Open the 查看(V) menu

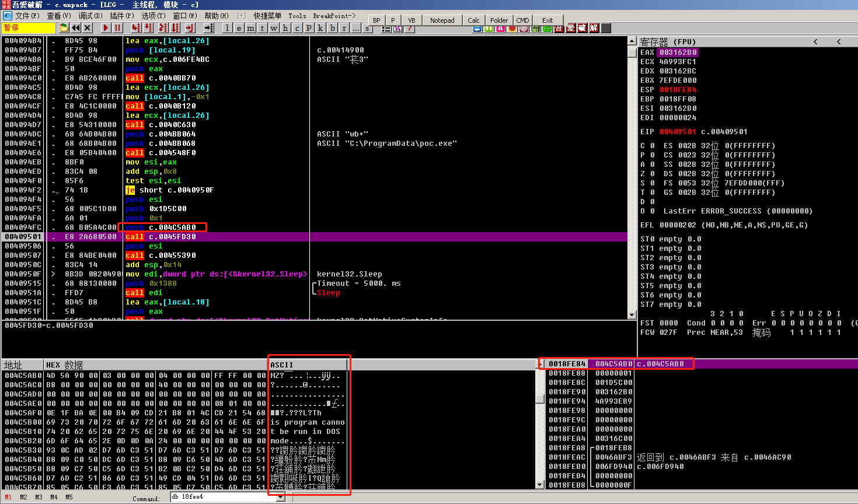(59, 16)
